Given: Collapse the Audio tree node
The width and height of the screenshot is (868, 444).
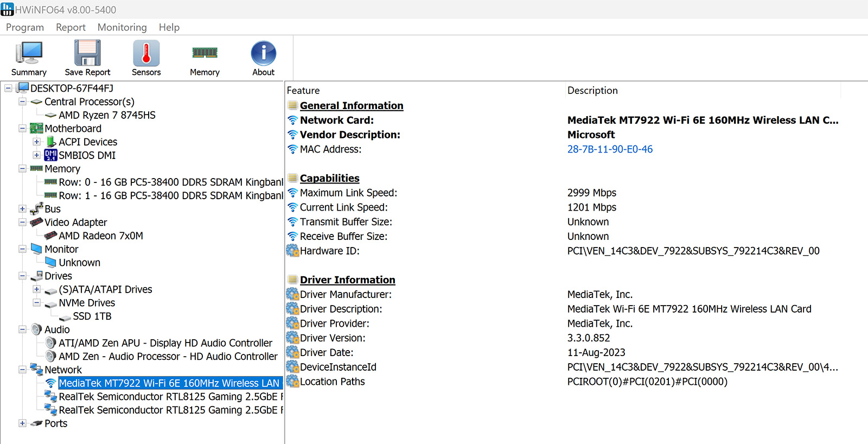Looking at the screenshot, I should click(22, 329).
